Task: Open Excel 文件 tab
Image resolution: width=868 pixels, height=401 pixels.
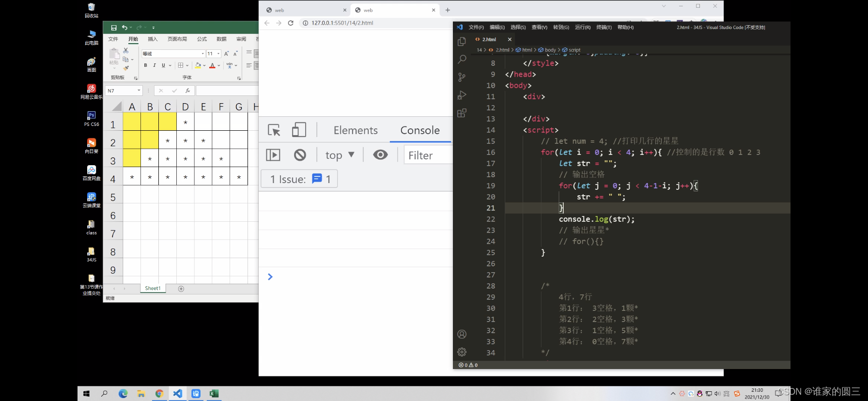Action: [x=113, y=39]
